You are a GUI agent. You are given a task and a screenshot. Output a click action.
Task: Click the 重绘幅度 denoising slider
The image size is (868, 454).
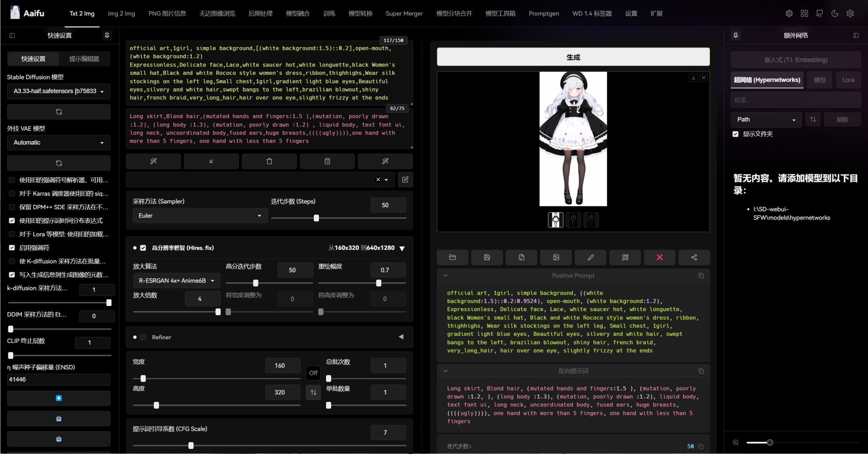point(362,283)
